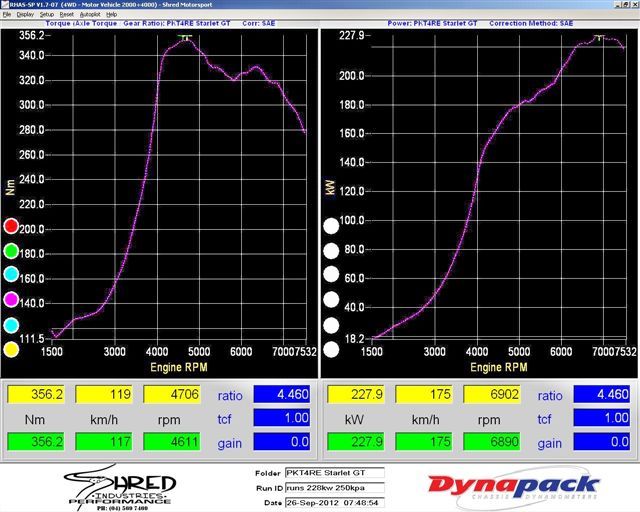Select the yellow run color circle

click(x=12, y=349)
